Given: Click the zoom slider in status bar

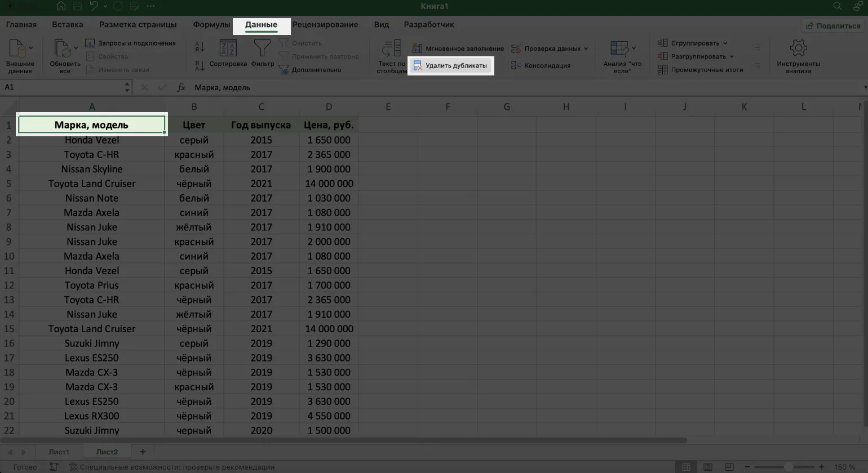Looking at the screenshot, I should pos(788,467).
